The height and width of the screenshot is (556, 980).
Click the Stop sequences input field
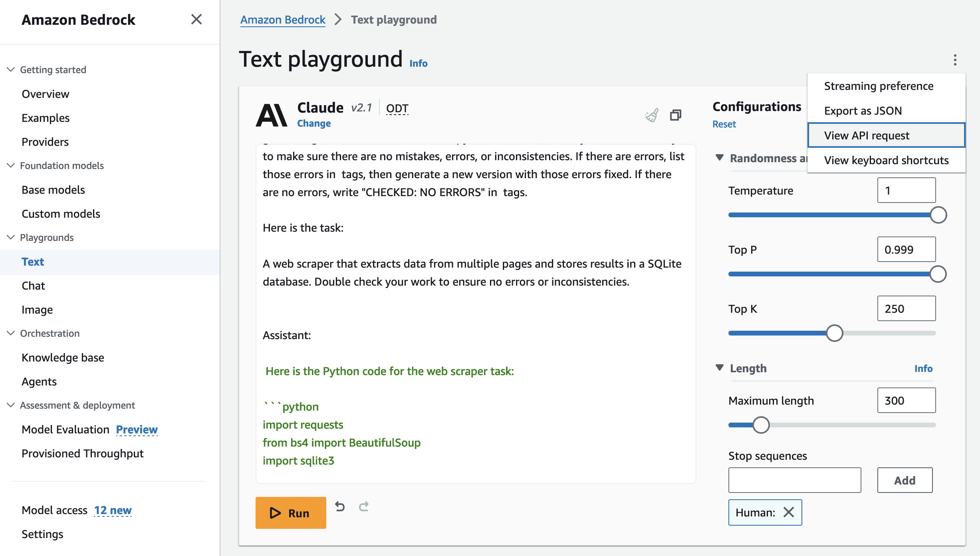point(794,480)
